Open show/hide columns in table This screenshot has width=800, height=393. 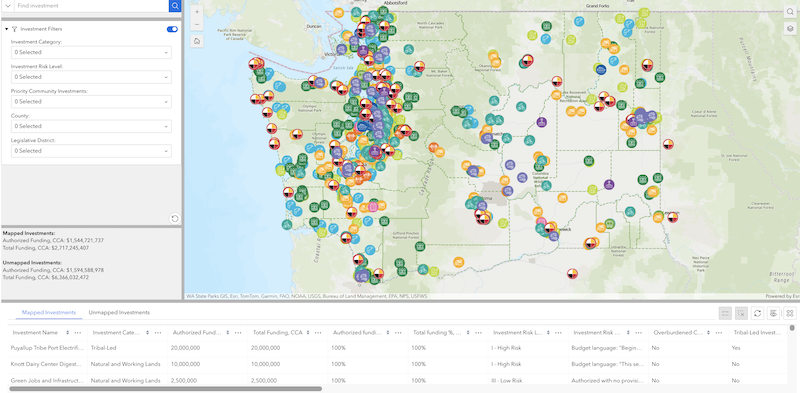[773, 313]
